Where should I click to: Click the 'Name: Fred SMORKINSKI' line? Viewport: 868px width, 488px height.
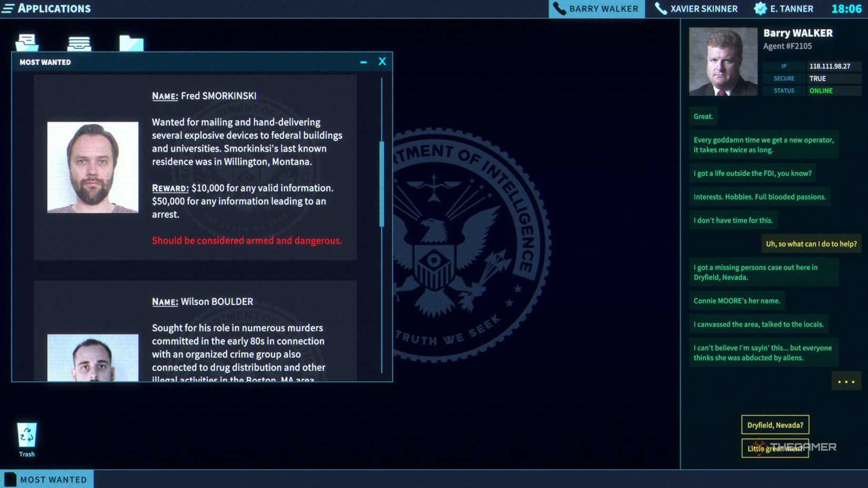click(204, 96)
